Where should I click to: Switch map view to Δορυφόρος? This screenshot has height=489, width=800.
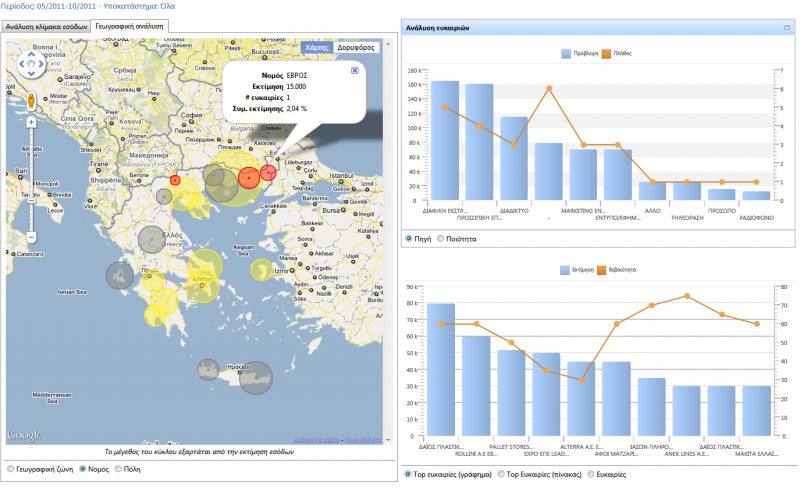coord(356,47)
